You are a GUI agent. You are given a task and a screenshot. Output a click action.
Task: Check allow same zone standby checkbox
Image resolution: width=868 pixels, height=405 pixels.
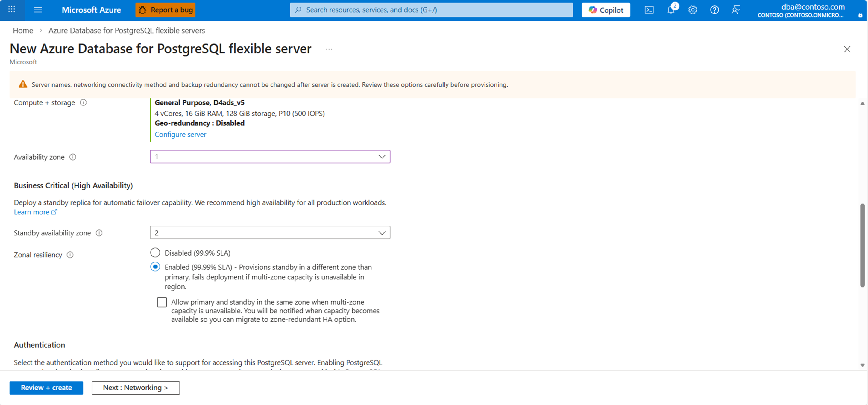162,302
